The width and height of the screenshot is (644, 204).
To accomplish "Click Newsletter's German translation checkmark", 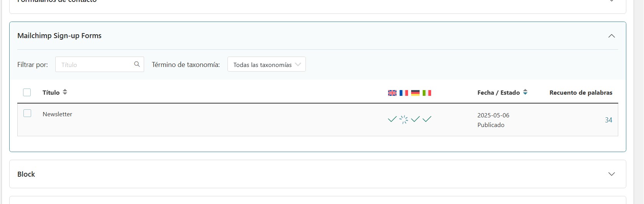I will 415,119.
